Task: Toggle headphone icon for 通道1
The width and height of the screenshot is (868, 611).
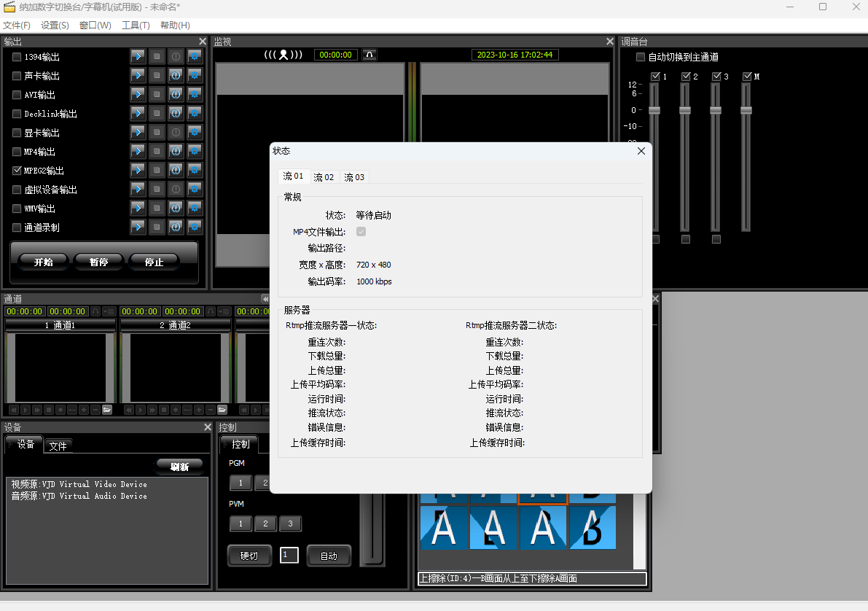Action: [x=95, y=311]
